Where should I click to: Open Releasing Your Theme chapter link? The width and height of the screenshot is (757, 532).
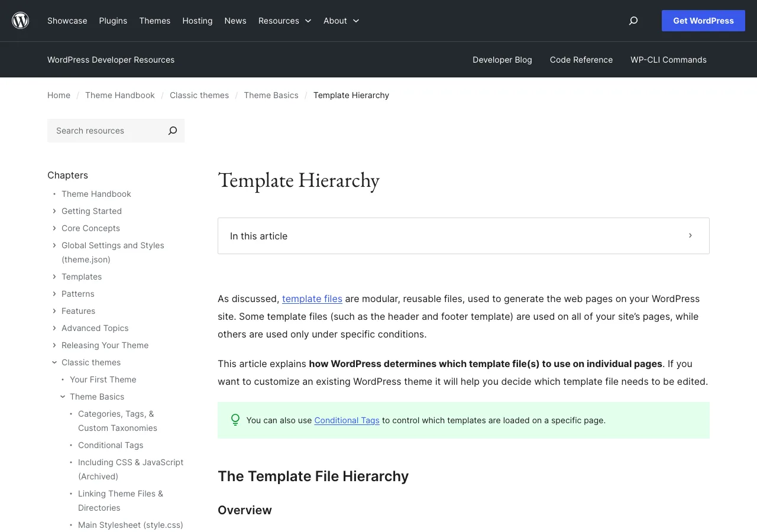105,345
